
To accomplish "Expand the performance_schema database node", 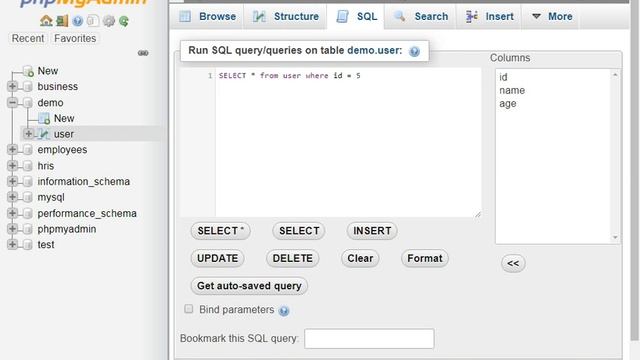I will [x=12, y=213].
